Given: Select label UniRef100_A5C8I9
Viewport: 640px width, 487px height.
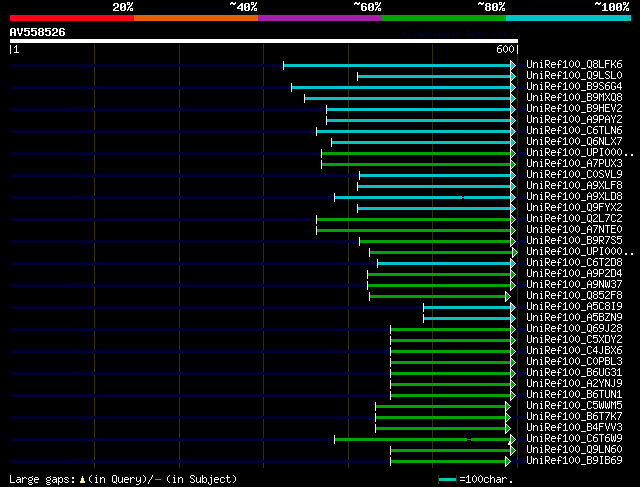Looking at the screenshot, I should click(x=574, y=307).
